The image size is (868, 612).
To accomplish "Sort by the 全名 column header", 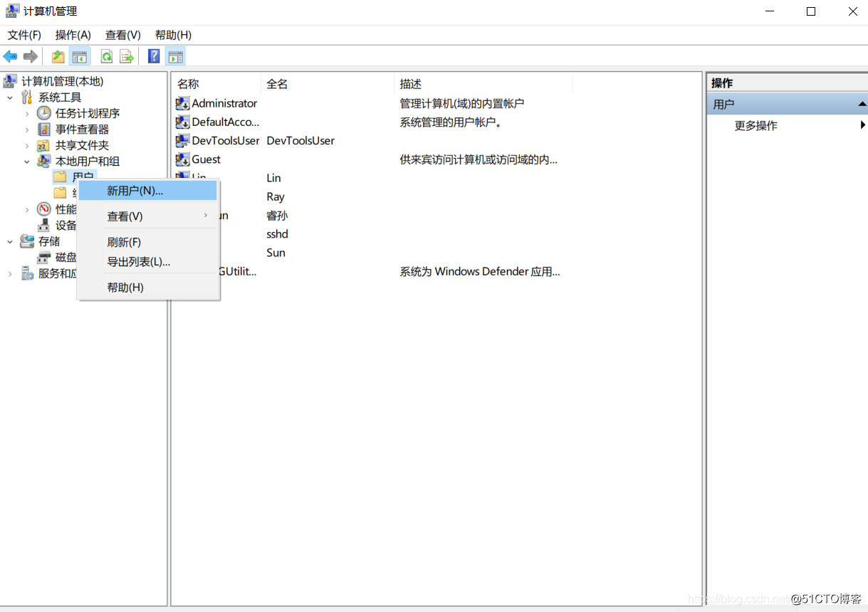I will coord(328,84).
